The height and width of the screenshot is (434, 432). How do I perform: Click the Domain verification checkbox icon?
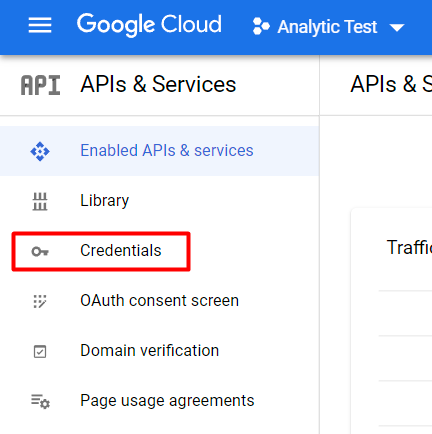(40, 352)
